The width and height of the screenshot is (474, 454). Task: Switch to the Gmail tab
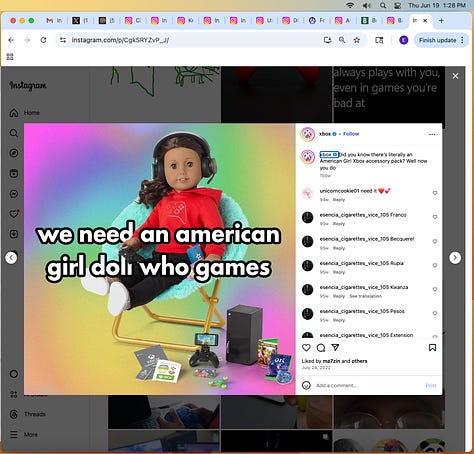click(x=54, y=21)
